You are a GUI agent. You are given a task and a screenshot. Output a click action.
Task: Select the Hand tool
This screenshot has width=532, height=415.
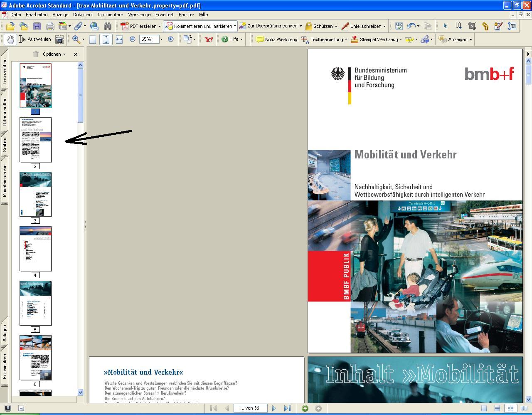pyautogui.click(x=10, y=40)
